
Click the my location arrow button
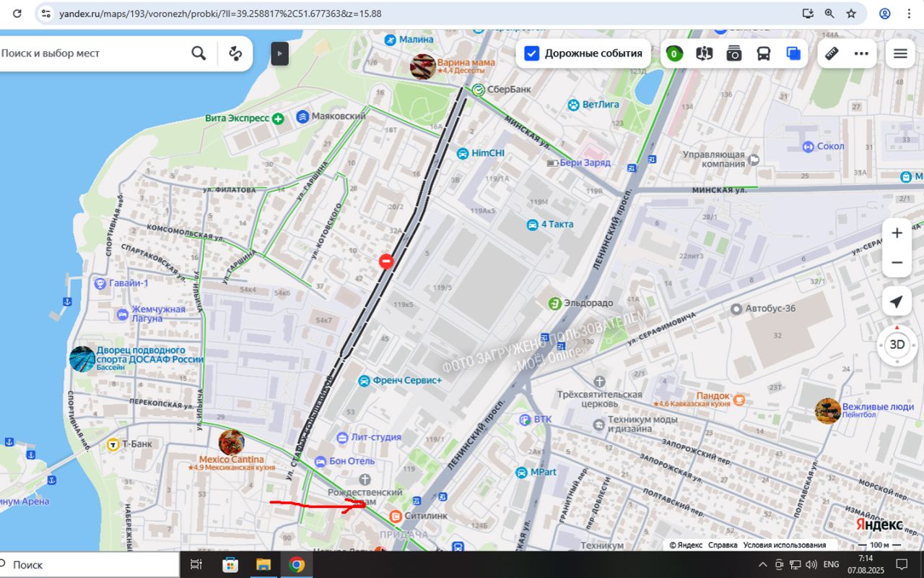897,302
